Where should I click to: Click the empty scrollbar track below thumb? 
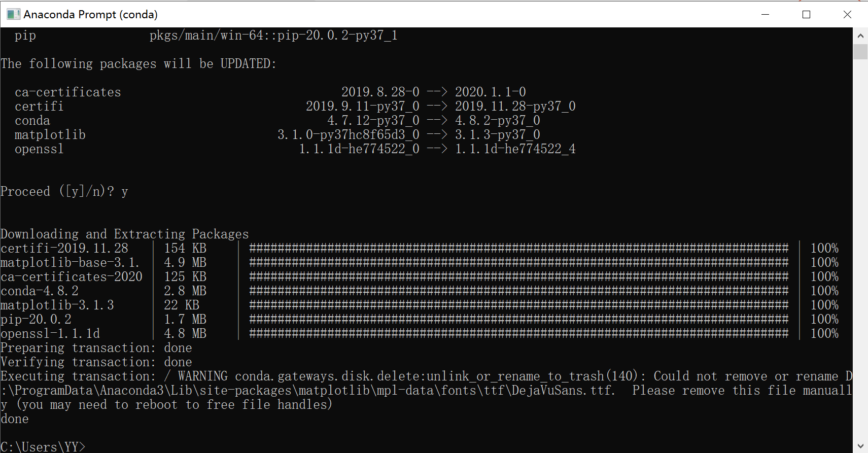click(860, 249)
